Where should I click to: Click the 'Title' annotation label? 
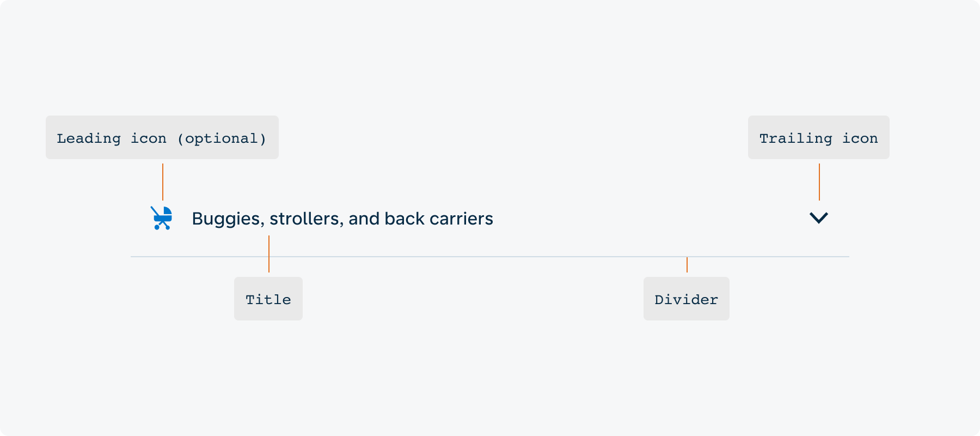[268, 299]
